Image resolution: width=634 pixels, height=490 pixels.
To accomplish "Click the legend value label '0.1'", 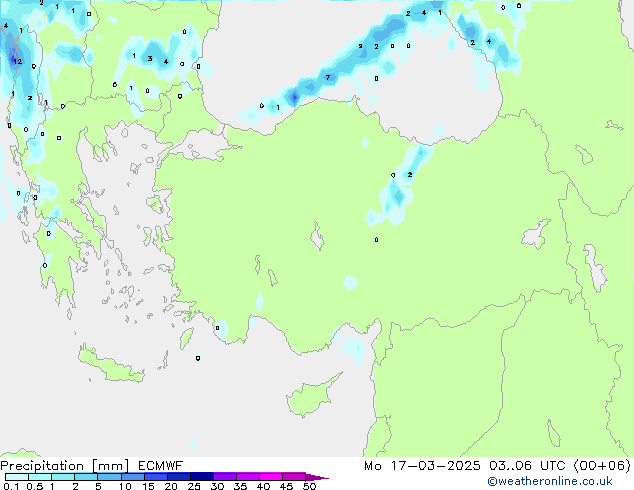I will (11, 486).
